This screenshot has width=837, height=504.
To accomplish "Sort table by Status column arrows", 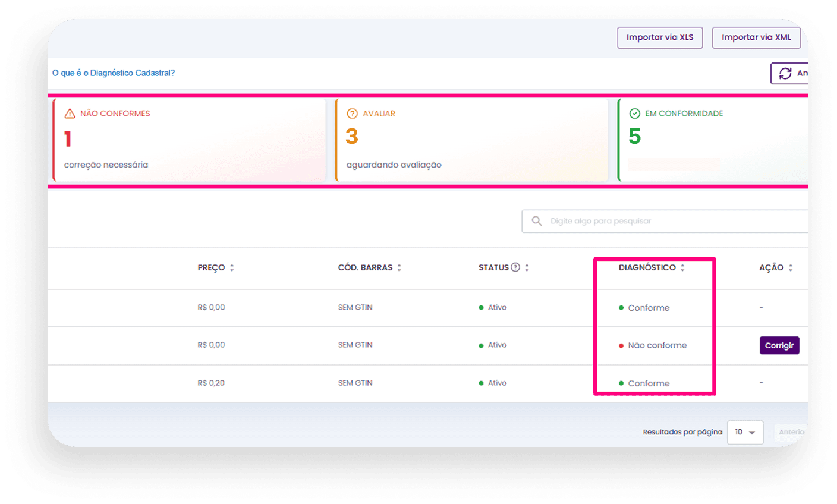I will (527, 268).
